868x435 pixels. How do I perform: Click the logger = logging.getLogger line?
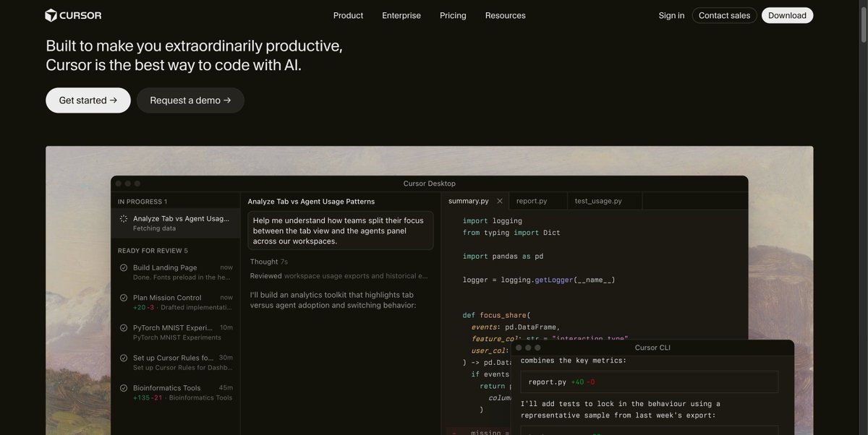pos(539,280)
